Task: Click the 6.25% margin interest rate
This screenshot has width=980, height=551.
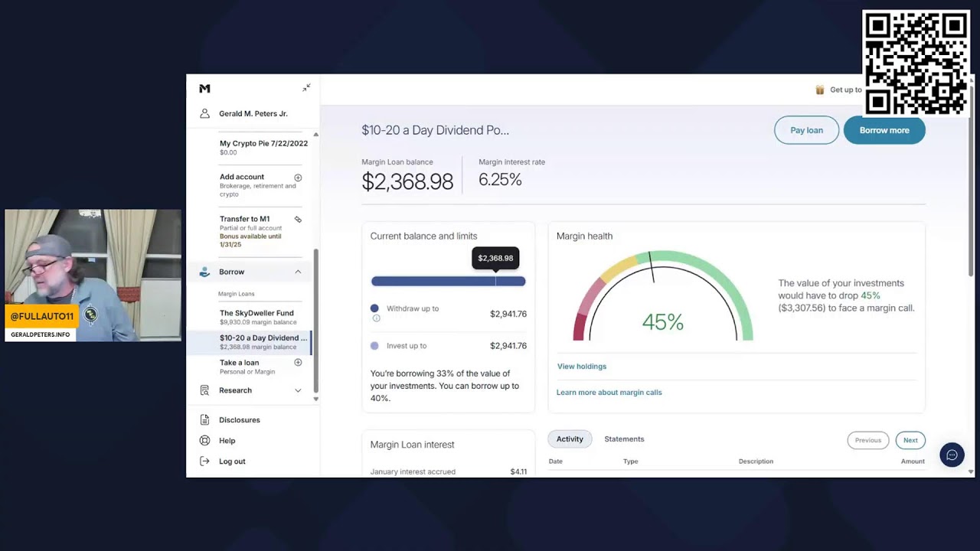Action: (x=500, y=180)
